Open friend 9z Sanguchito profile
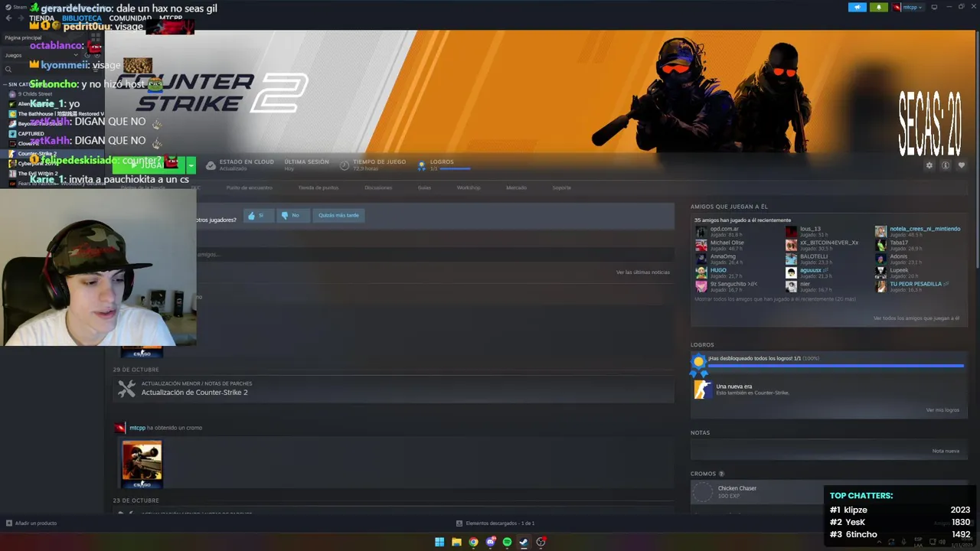The image size is (980, 551). [733, 284]
